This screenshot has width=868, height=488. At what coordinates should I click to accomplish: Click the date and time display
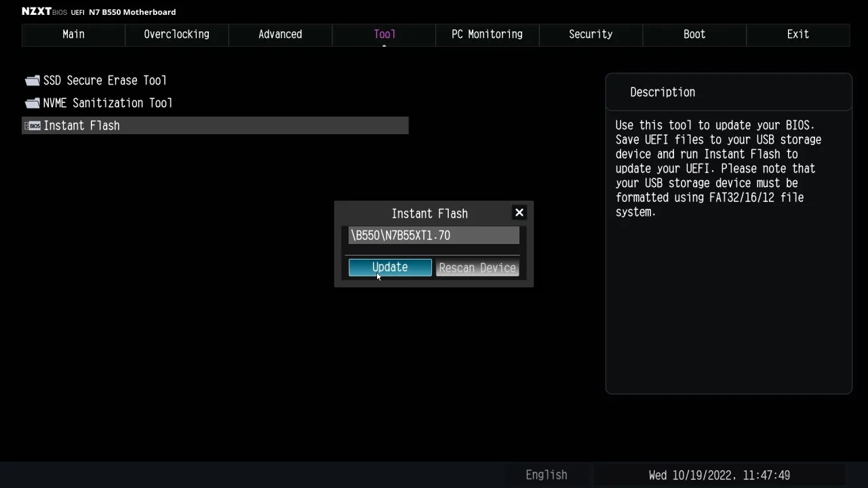719,475
